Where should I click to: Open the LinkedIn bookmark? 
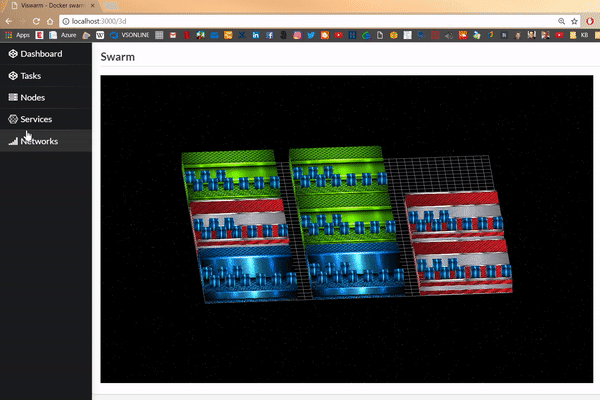[x=256, y=35]
